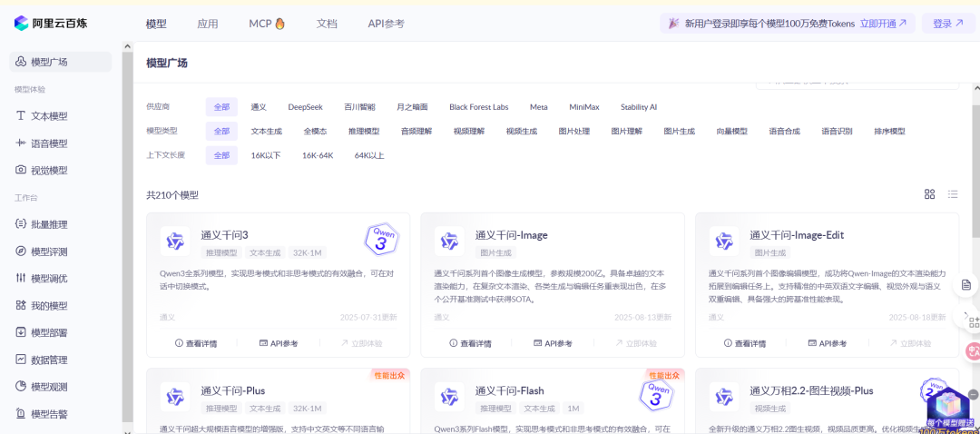Filter context length by 16K以下
980x434 pixels.
point(266,155)
